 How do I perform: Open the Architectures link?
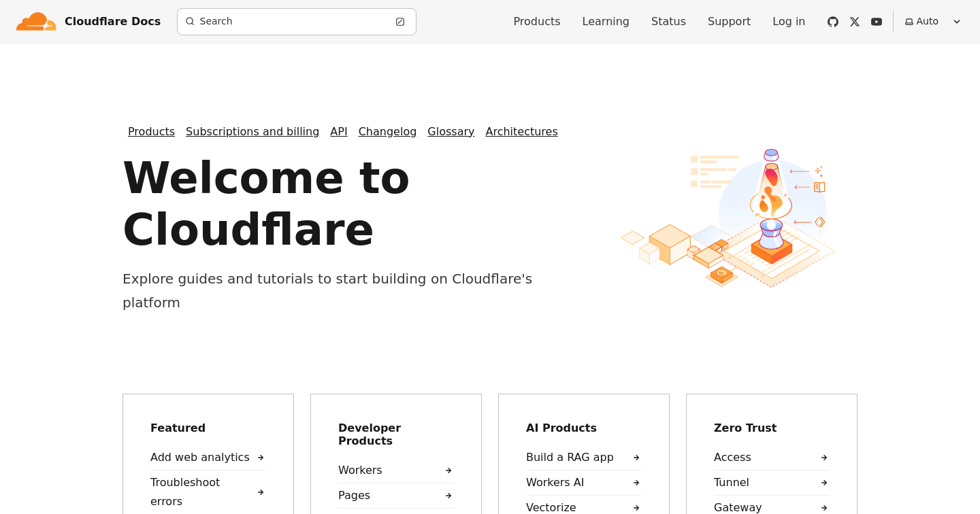point(521,132)
